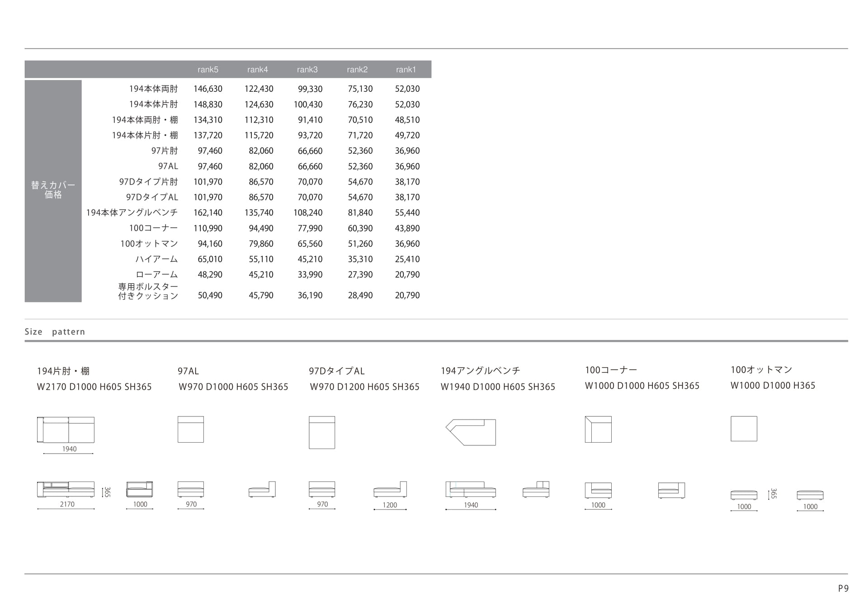The height and width of the screenshot is (614, 868).
Task: Click the 194アングルベンチ size heading
Action: [x=481, y=371]
